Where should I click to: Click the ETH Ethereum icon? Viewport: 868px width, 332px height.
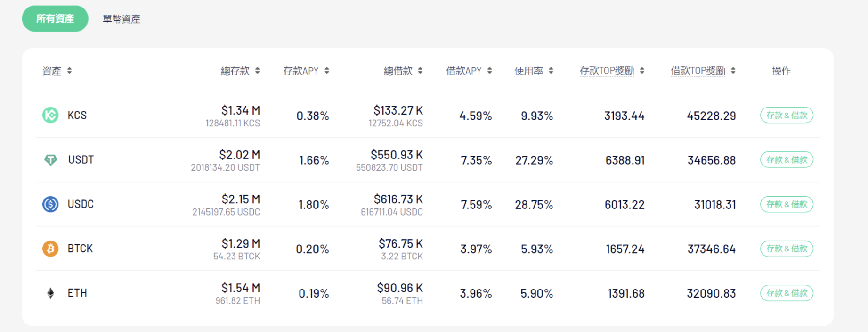point(50,293)
